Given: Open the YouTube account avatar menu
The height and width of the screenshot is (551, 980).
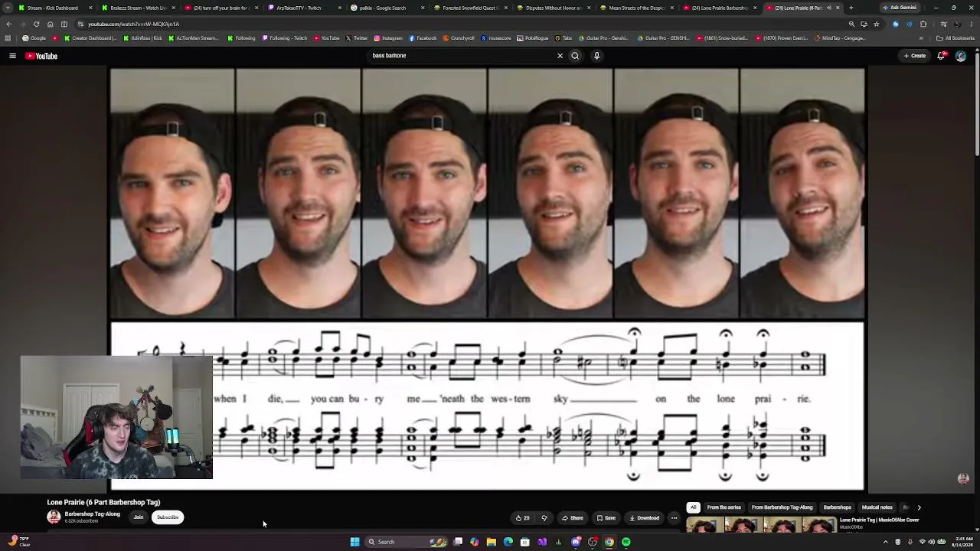Looking at the screenshot, I should tap(961, 56).
